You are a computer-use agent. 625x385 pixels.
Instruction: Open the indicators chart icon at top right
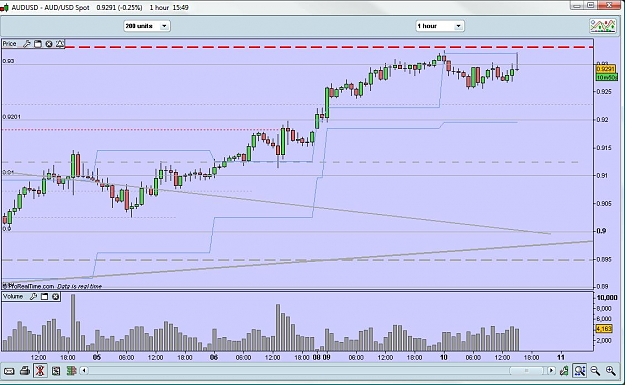[x=603, y=26]
